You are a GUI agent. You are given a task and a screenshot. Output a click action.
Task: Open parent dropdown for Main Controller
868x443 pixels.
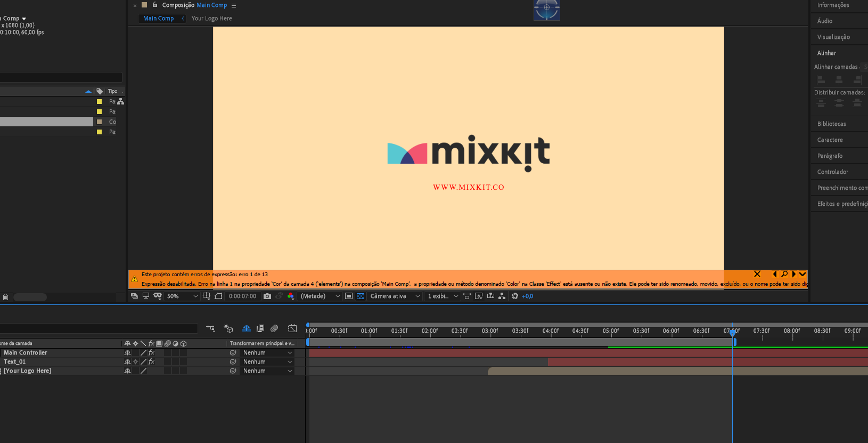tap(267, 353)
